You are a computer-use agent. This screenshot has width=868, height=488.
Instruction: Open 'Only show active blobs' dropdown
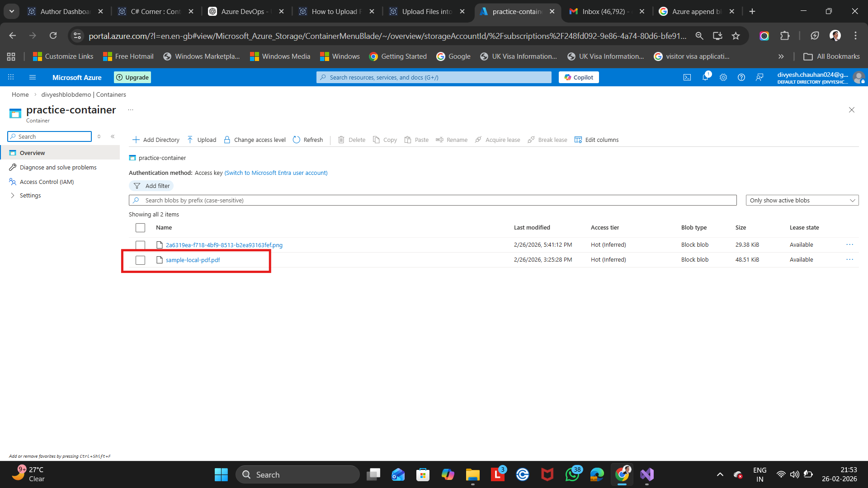[x=802, y=200]
